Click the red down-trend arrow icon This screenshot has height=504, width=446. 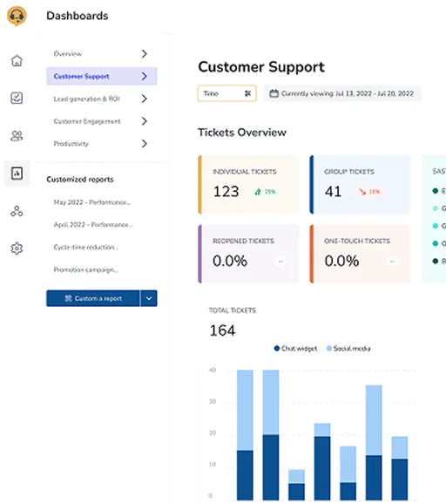click(362, 192)
